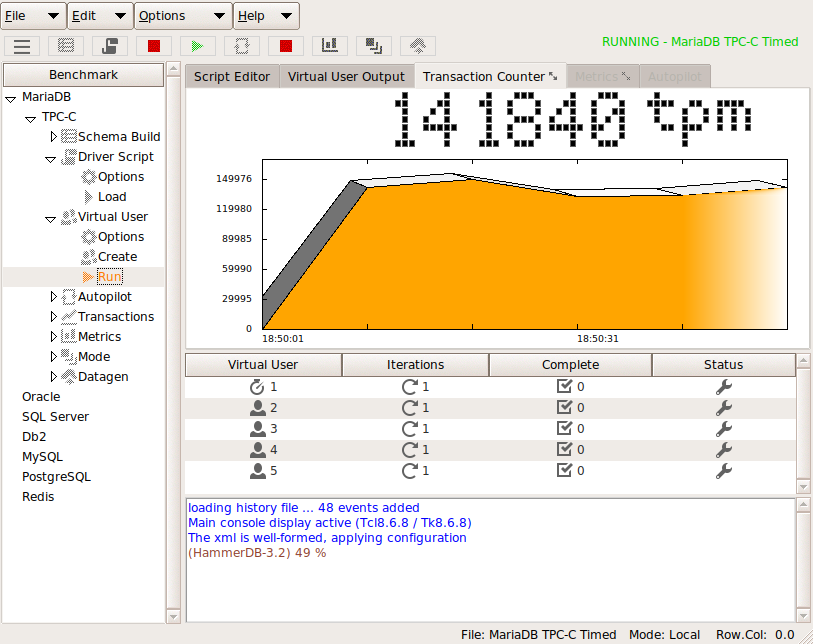Click the Iterations column header
The width and height of the screenshot is (813, 644).
click(415, 365)
